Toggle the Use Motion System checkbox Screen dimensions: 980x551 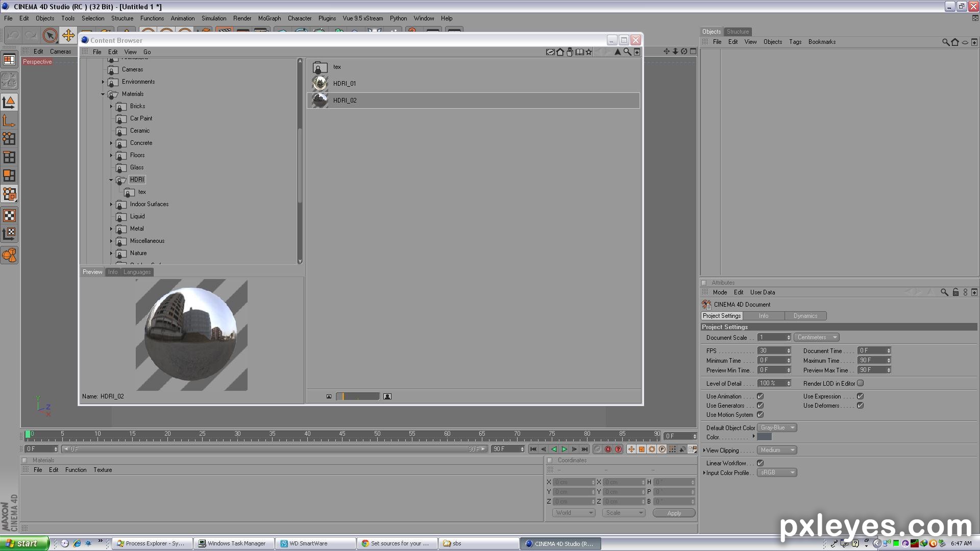(x=760, y=415)
